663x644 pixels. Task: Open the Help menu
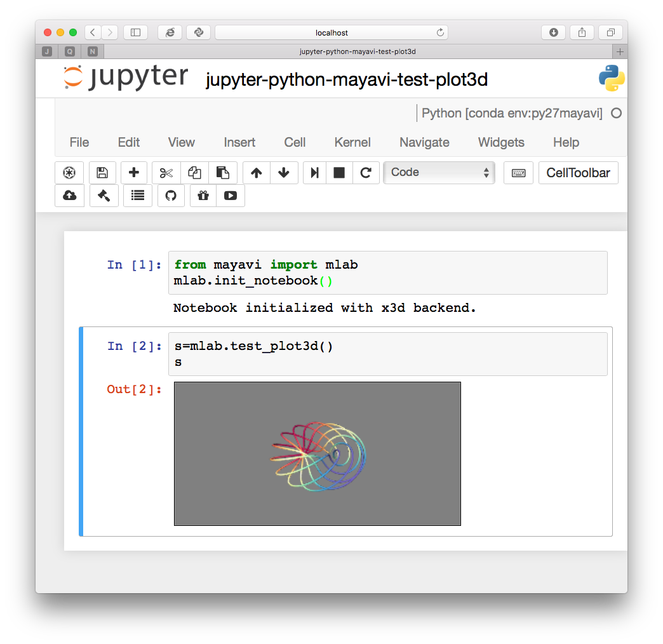(x=566, y=142)
